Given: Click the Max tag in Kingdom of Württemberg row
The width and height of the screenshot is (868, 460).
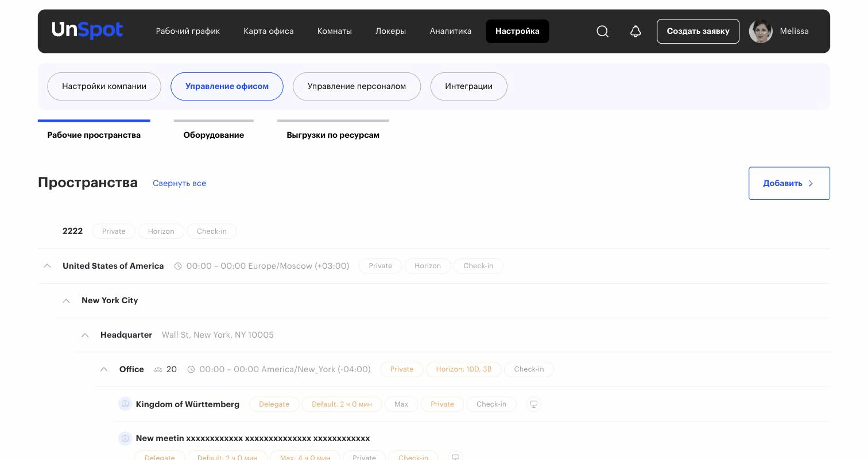Looking at the screenshot, I should 401,404.
